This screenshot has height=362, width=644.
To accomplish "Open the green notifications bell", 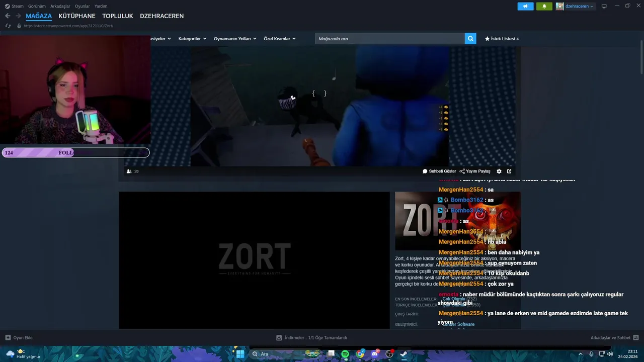I will coord(544,6).
